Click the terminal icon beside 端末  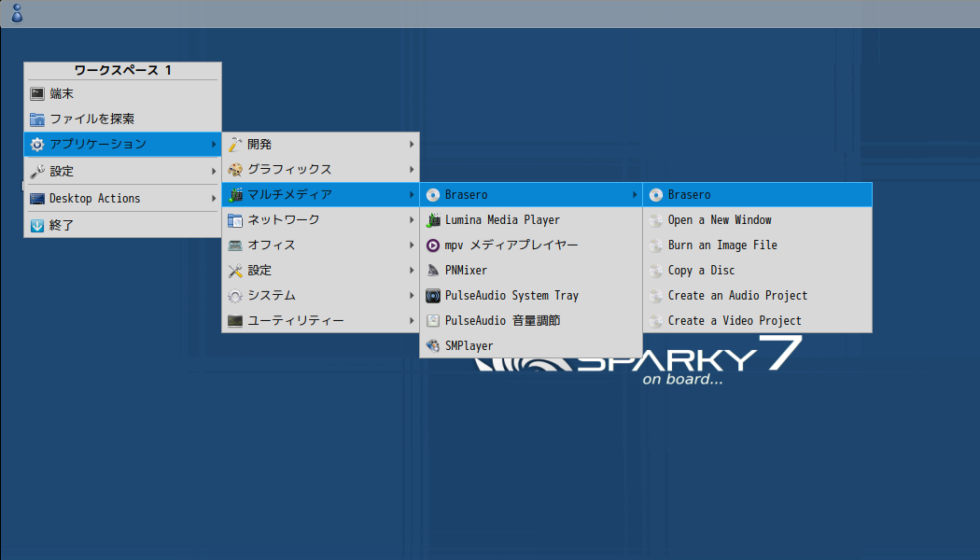coord(37,93)
